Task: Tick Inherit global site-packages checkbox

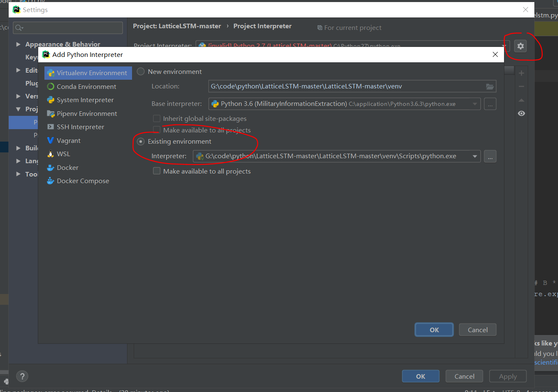Action: 157,119
